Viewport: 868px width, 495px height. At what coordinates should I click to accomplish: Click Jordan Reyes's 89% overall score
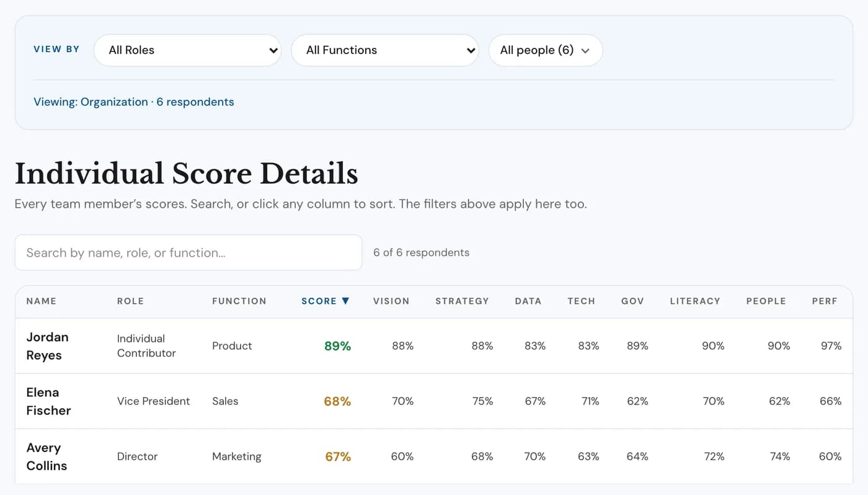337,346
